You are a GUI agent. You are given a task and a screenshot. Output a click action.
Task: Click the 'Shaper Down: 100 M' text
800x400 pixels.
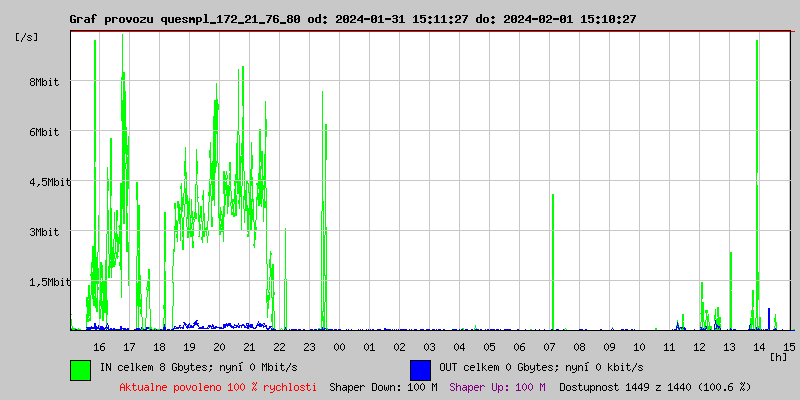[383, 386]
